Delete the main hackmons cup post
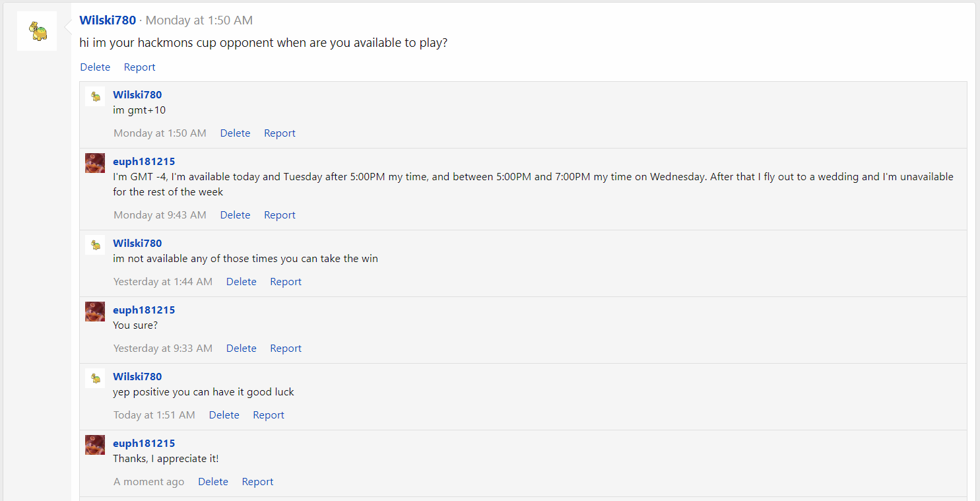Image resolution: width=980 pixels, height=501 pixels. click(x=95, y=67)
